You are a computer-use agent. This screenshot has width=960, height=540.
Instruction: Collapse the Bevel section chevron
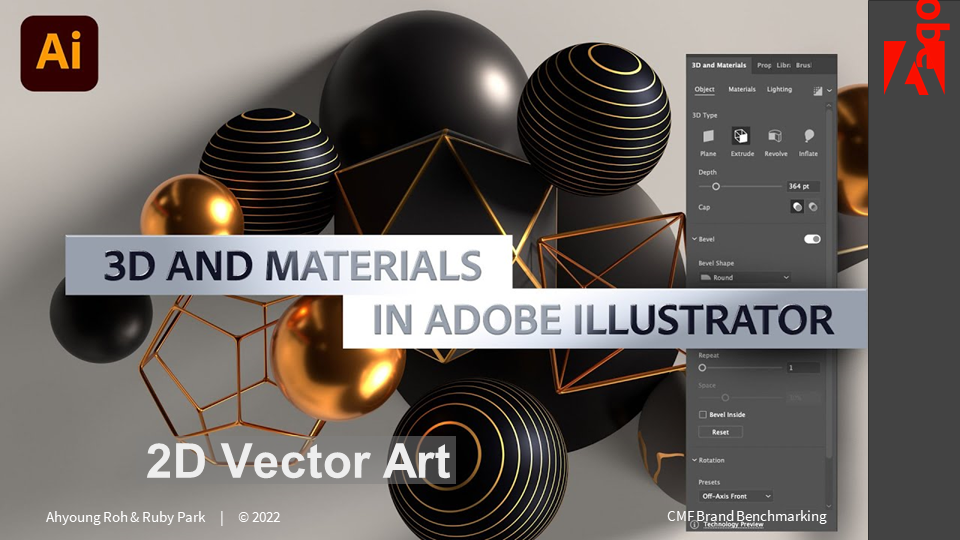point(694,239)
